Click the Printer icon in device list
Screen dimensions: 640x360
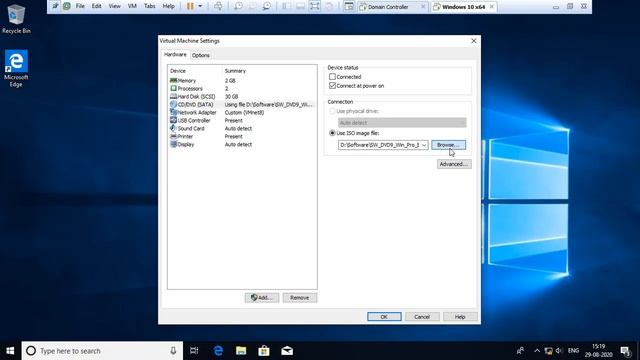tap(173, 136)
